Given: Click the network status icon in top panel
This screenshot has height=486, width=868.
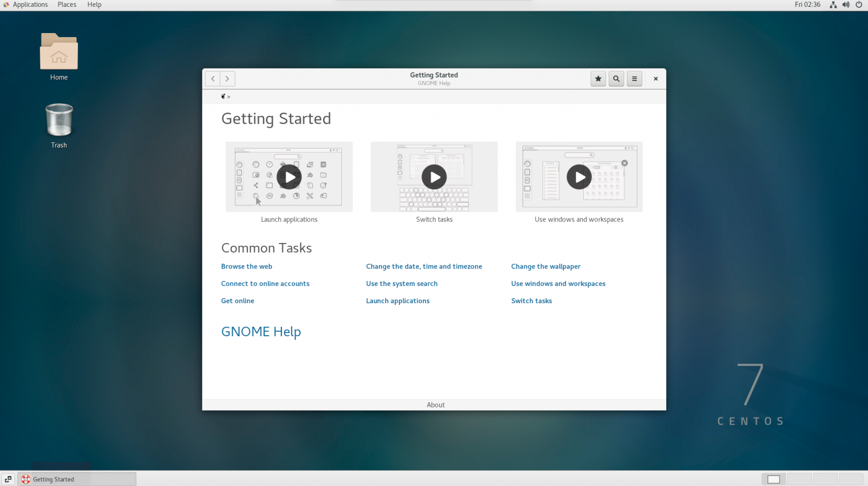Looking at the screenshot, I should click(833, 5).
